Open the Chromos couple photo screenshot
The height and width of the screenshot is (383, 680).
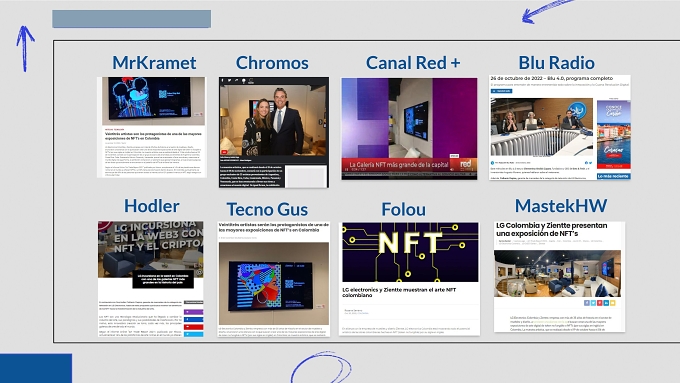tap(274, 132)
